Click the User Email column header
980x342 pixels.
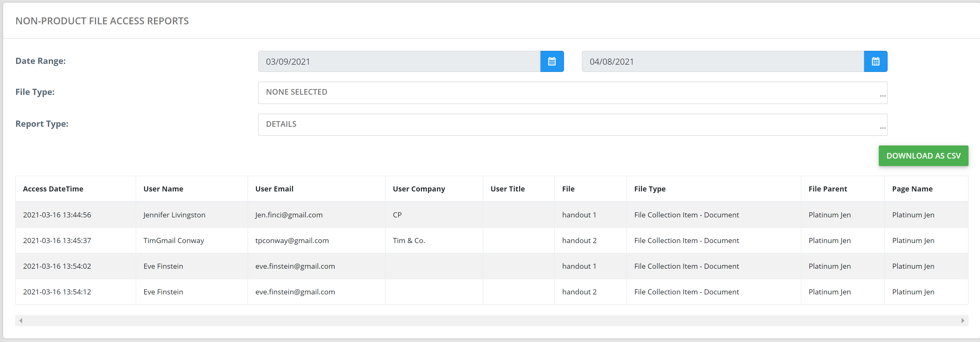coord(274,189)
